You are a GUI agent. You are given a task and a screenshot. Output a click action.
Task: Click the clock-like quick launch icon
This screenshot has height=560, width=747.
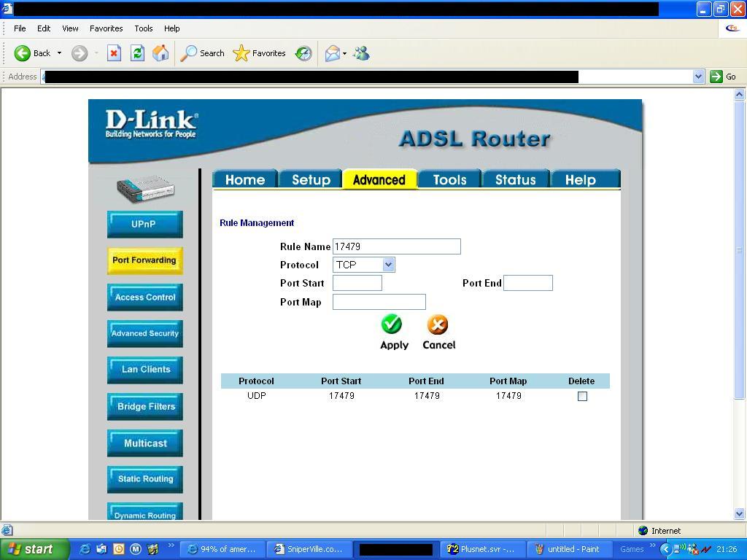click(119, 549)
